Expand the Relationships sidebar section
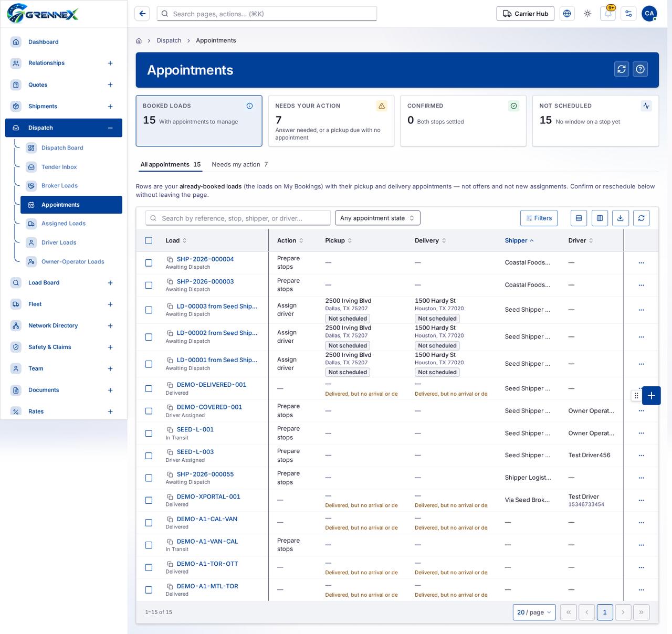The image size is (672, 634). click(110, 63)
